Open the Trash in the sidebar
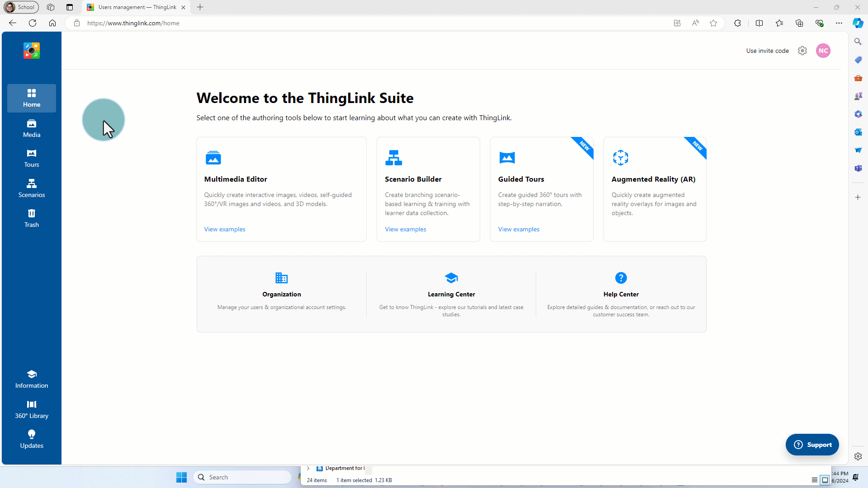 point(32,219)
